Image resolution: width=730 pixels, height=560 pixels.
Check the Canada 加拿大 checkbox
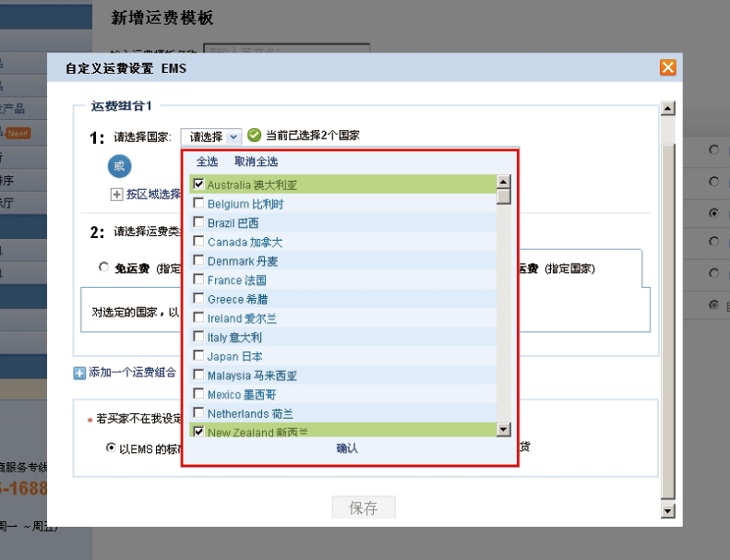198,241
